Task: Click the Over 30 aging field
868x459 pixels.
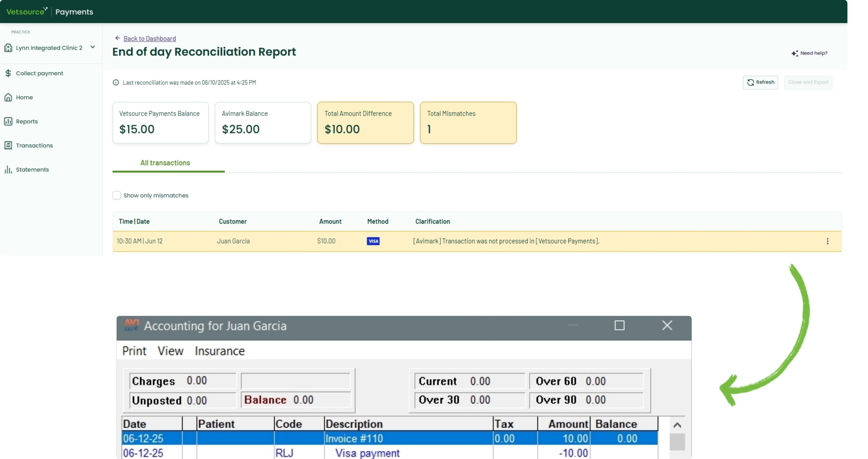Action: 469,400
